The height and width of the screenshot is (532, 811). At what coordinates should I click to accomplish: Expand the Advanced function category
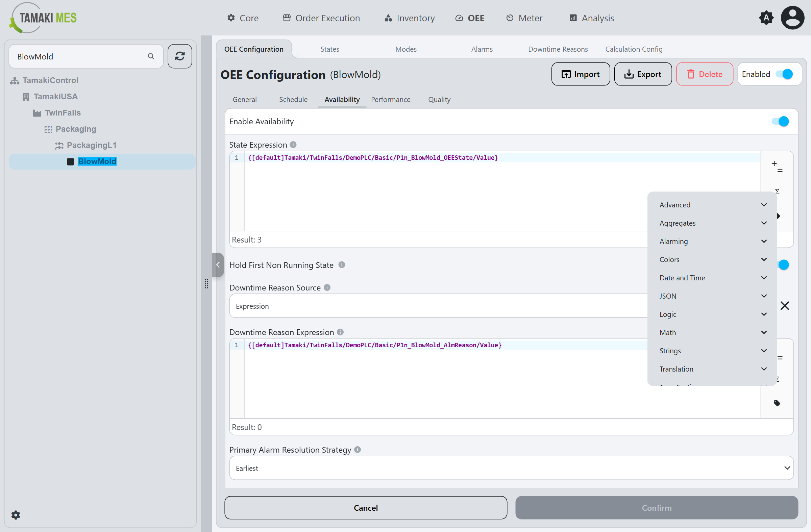click(713, 205)
